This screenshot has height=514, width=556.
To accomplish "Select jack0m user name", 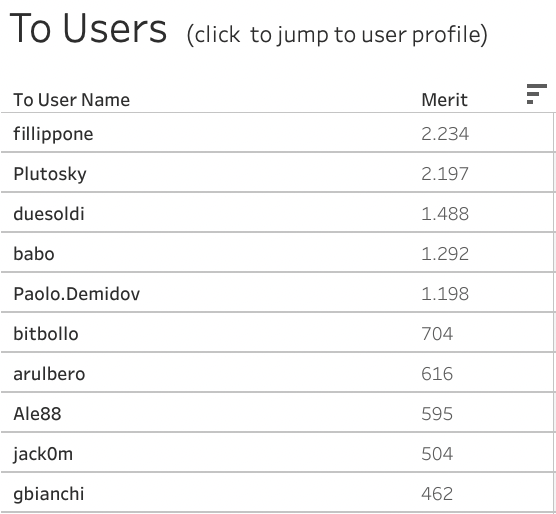I will [43, 454].
